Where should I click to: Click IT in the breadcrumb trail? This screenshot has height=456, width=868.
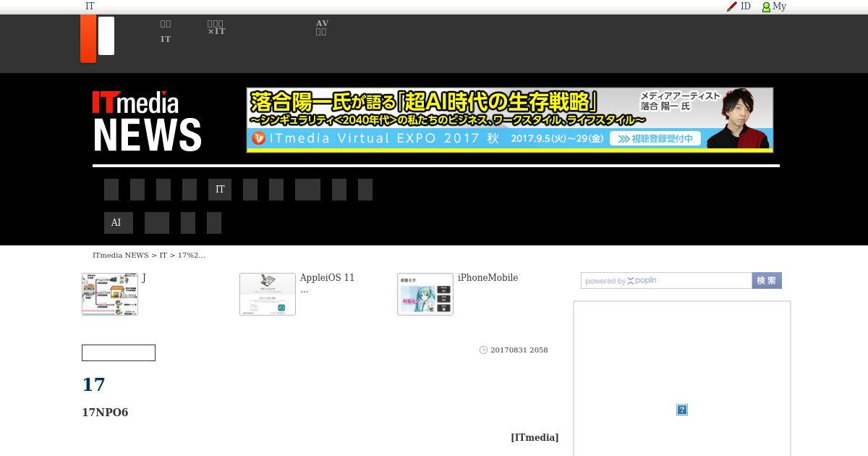(163, 256)
